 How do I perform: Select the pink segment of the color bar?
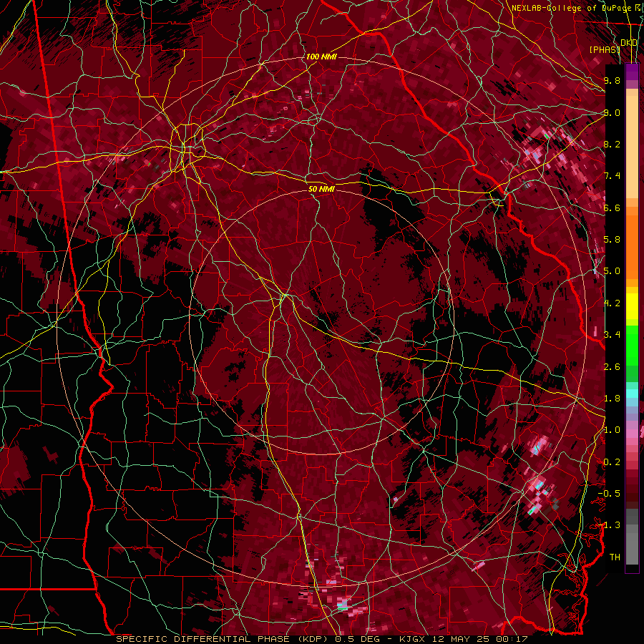(x=632, y=434)
